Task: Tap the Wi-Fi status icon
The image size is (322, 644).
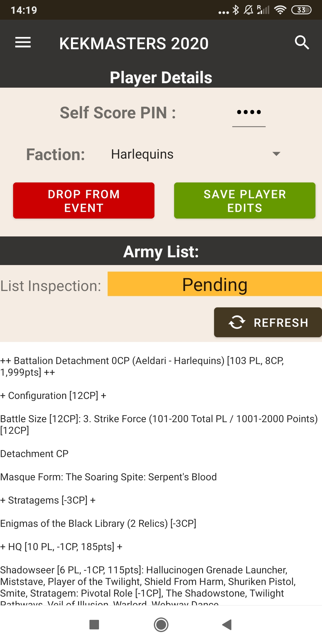Action: click(x=280, y=10)
